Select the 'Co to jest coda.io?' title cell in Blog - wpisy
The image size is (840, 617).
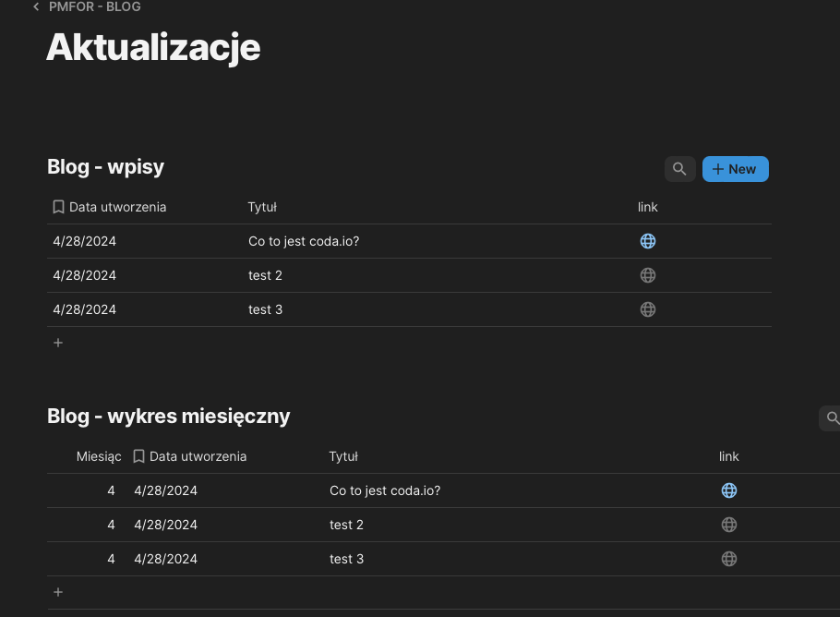pyautogui.click(x=304, y=241)
